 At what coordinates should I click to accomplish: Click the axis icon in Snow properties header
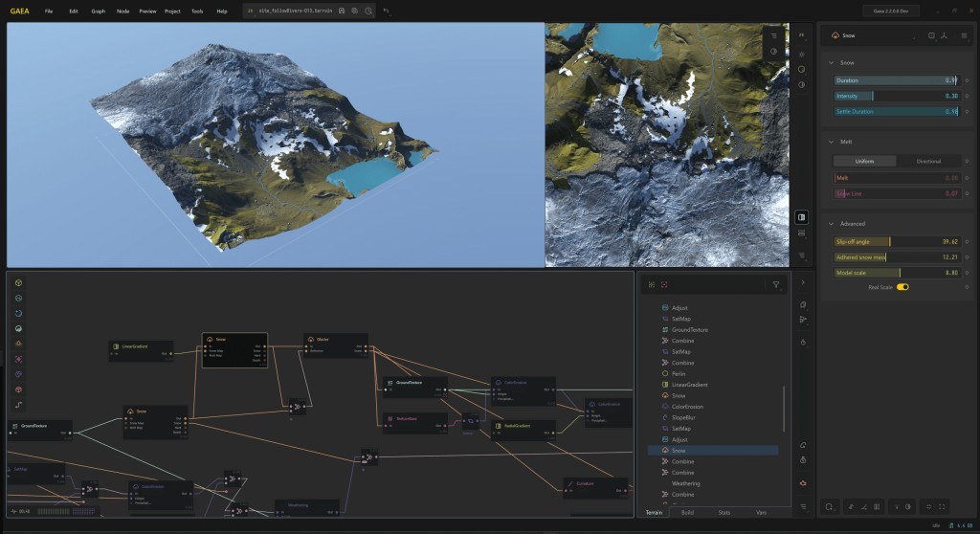click(944, 35)
